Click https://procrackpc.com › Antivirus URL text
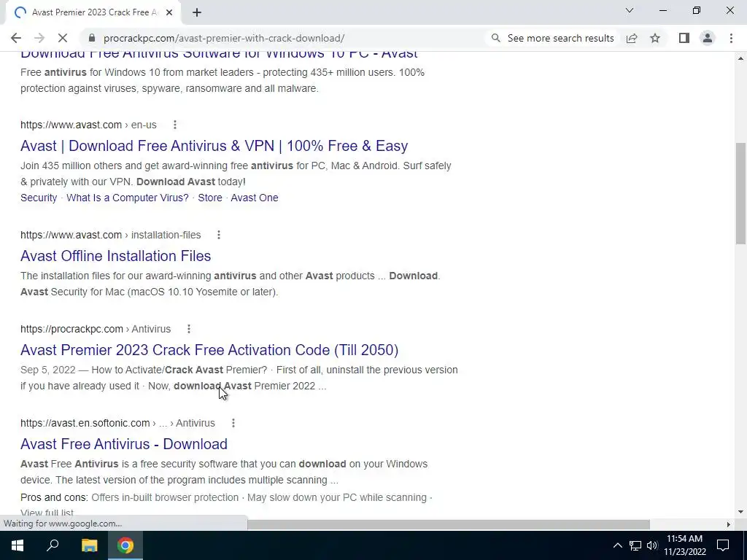Screen dimensions: 747x560 click(x=96, y=329)
